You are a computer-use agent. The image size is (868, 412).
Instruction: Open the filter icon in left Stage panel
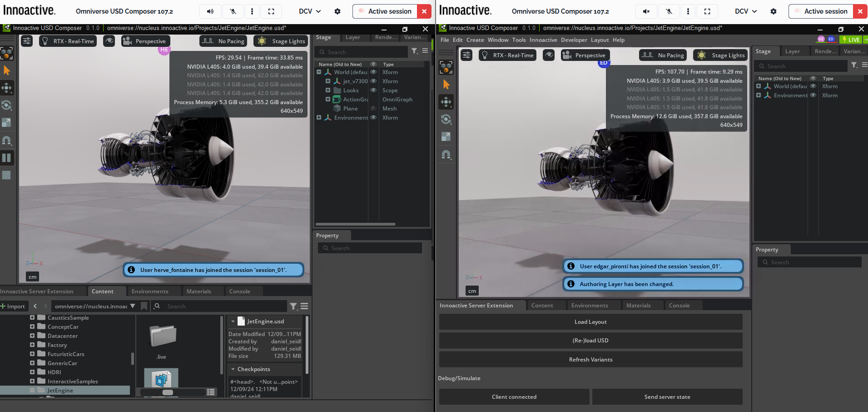414,51
